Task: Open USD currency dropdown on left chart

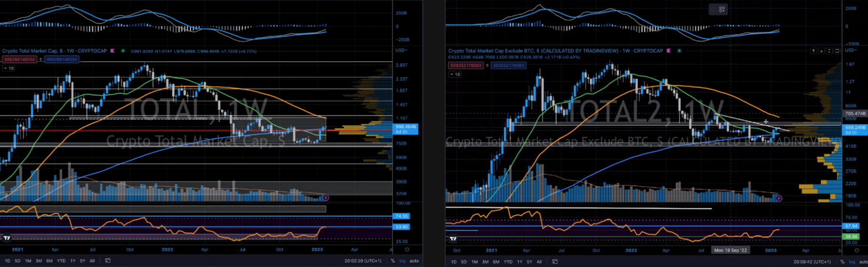Action: [x=401, y=50]
